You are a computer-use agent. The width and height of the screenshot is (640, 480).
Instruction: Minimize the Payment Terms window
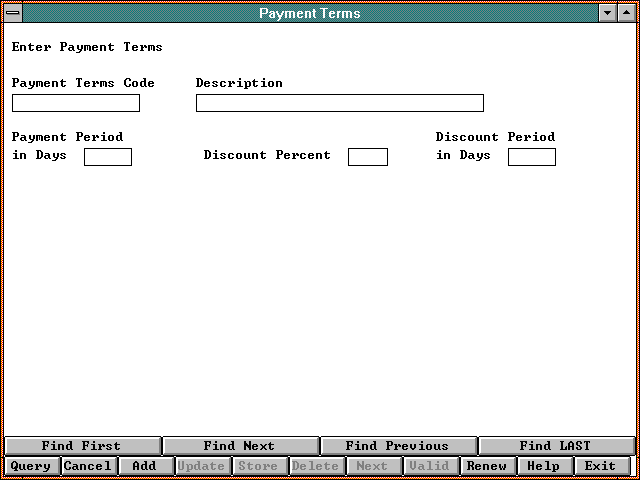coord(608,13)
